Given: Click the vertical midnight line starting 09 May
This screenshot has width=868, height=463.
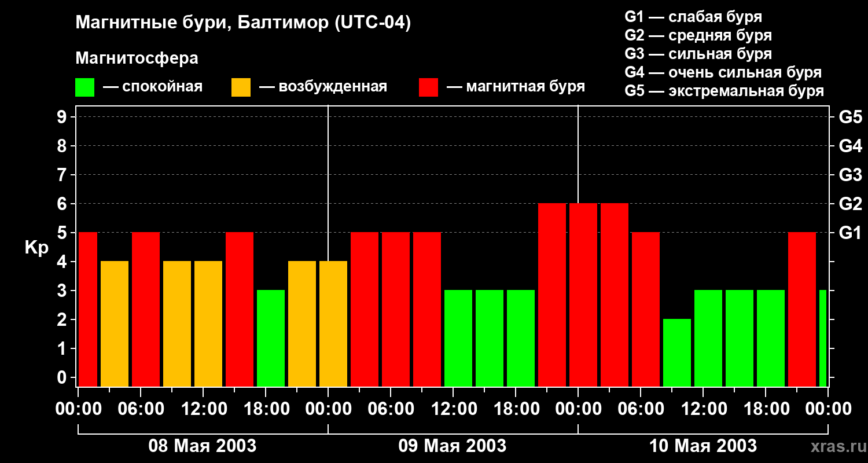Looking at the screenshot, I should [x=328, y=183].
